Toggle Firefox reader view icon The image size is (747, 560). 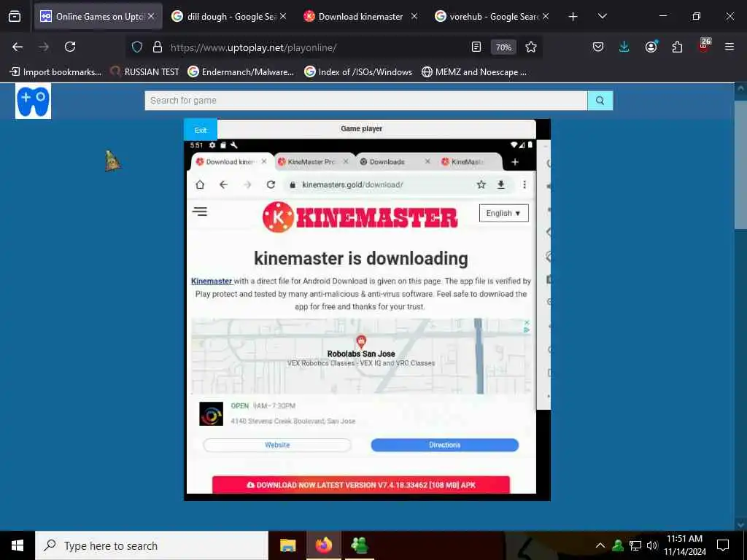[476, 47]
